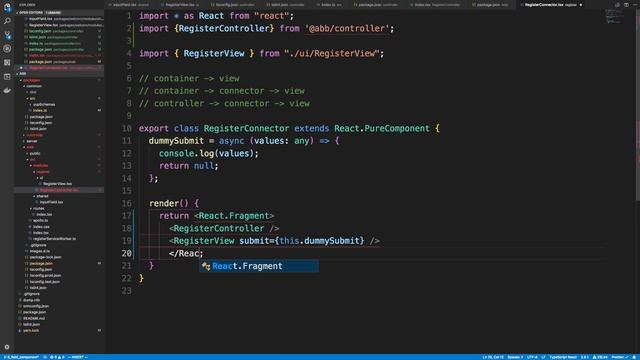Open the Search view in the activity bar
The height and width of the screenshot is (360, 640).
click(x=7, y=21)
